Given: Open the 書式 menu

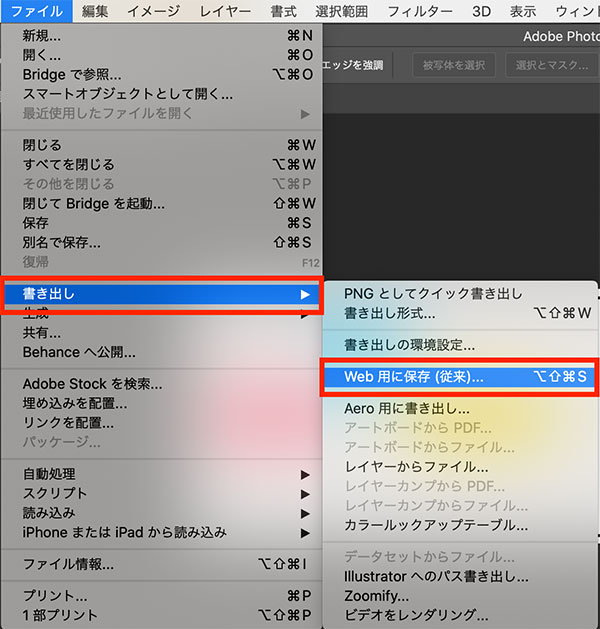Looking at the screenshot, I should coord(284,11).
